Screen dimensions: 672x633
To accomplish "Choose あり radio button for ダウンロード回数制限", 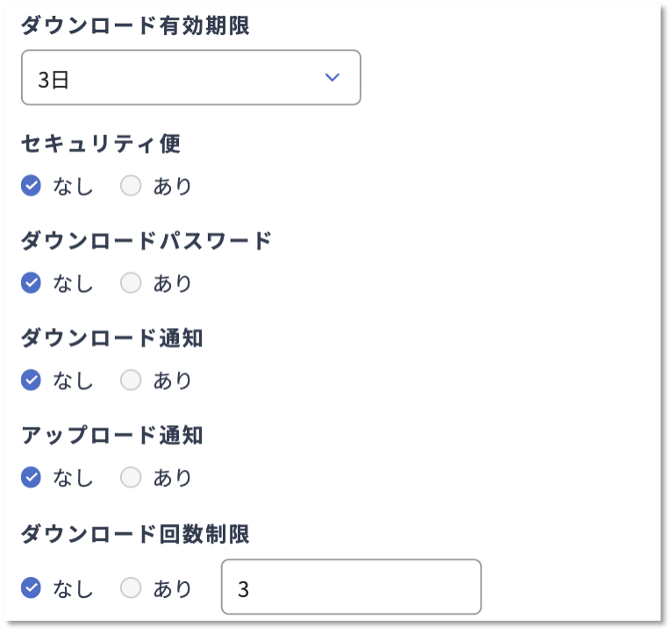I will [131, 588].
